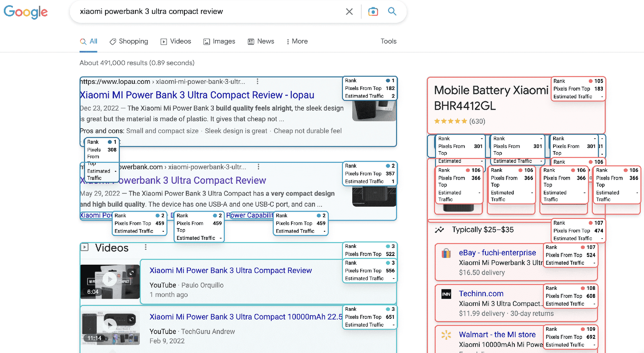Open the Techinn.com seller link
This screenshot has width=644, height=353.
[x=481, y=294]
